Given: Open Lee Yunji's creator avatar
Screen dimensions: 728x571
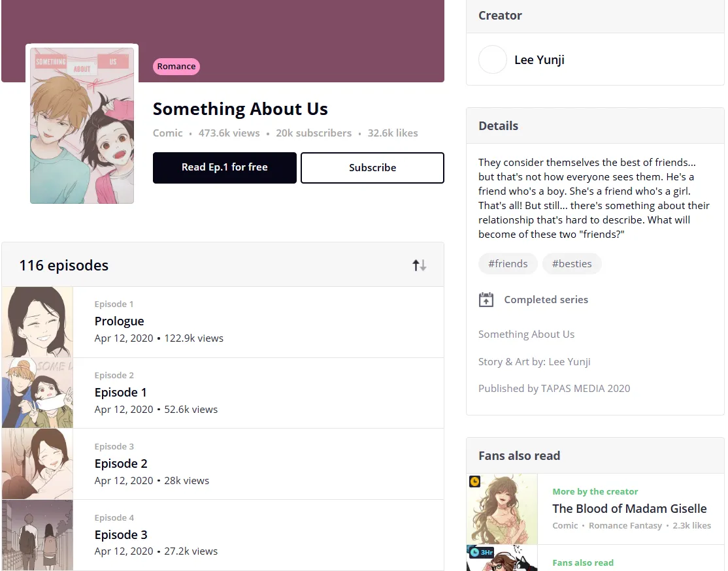Looking at the screenshot, I should click(493, 59).
